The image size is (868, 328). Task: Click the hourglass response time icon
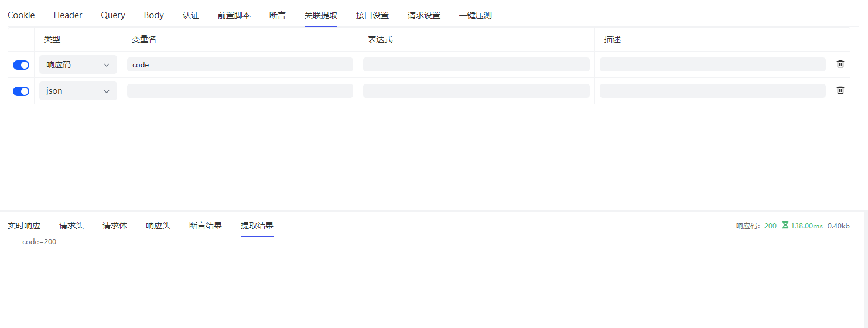(x=785, y=225)
